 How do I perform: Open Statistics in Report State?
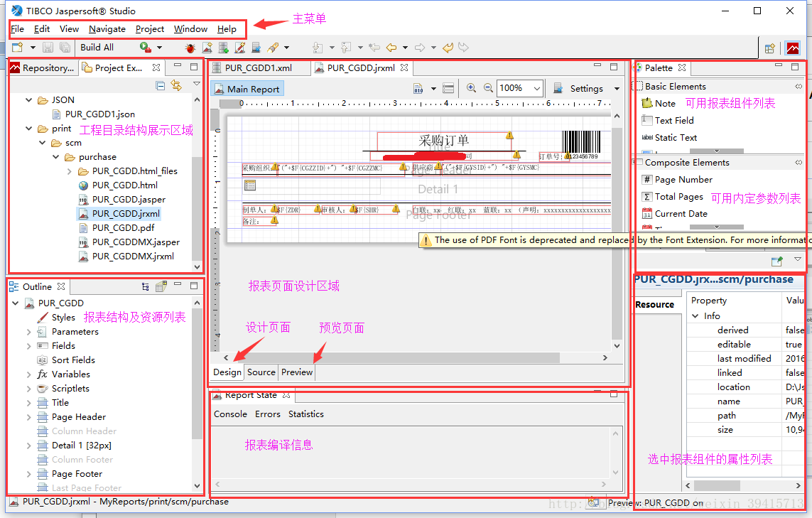(306, 414)
